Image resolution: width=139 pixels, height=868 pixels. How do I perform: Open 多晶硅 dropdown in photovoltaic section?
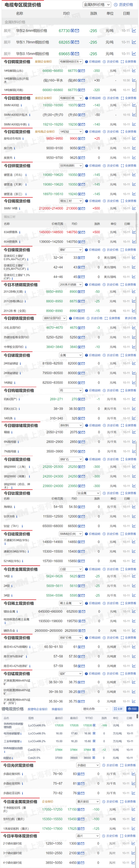88,765
